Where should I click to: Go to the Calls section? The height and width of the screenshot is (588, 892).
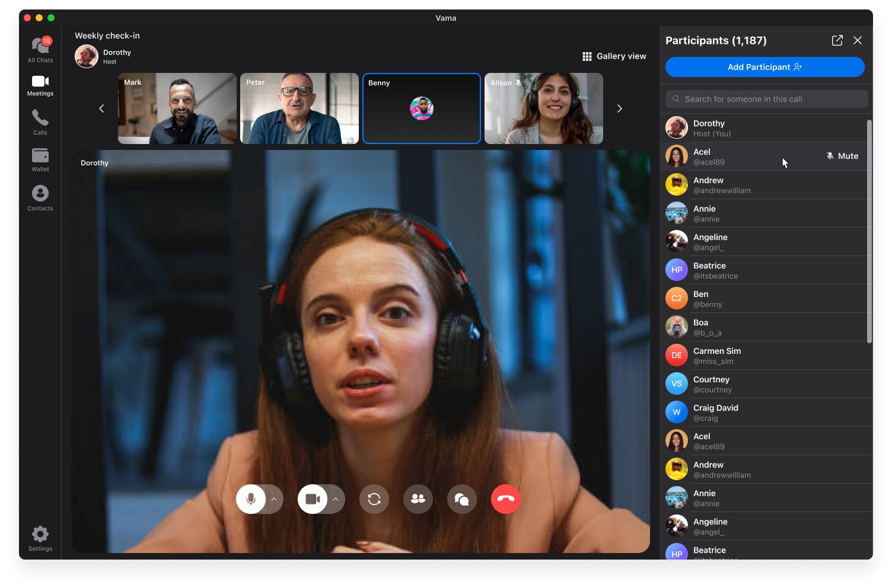pyautogui.click(x=40, y=122)
